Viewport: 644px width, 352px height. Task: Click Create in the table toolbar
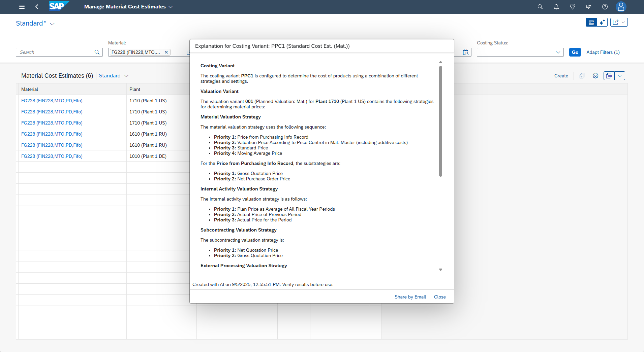tap(561, 76)
